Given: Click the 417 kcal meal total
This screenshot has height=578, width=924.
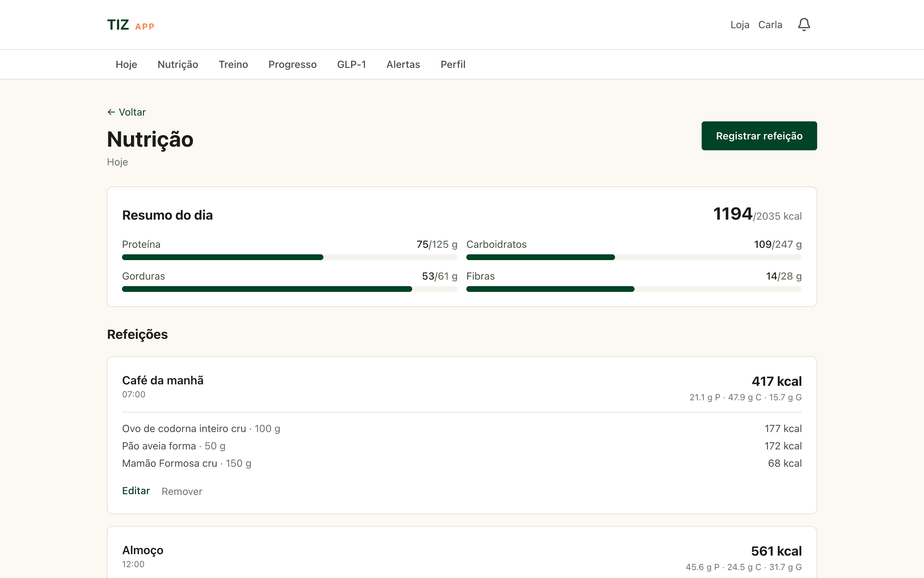Looking at the screenshot, I should click(777, 381).
